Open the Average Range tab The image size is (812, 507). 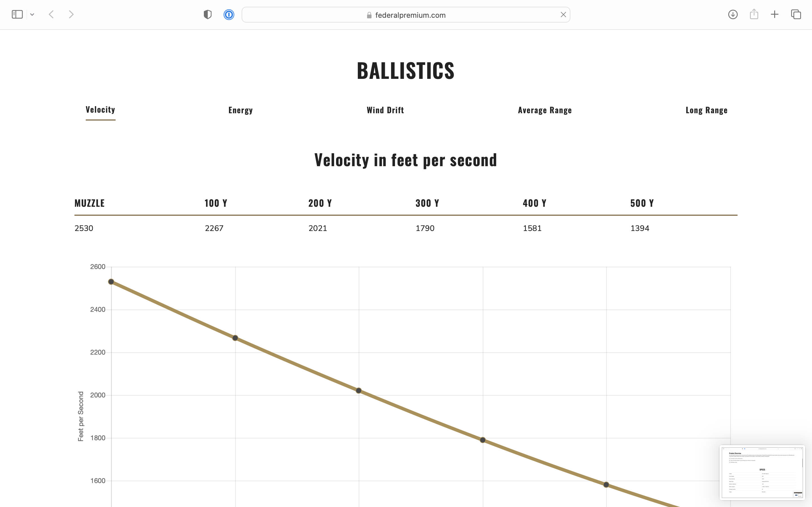click(545, 110)
